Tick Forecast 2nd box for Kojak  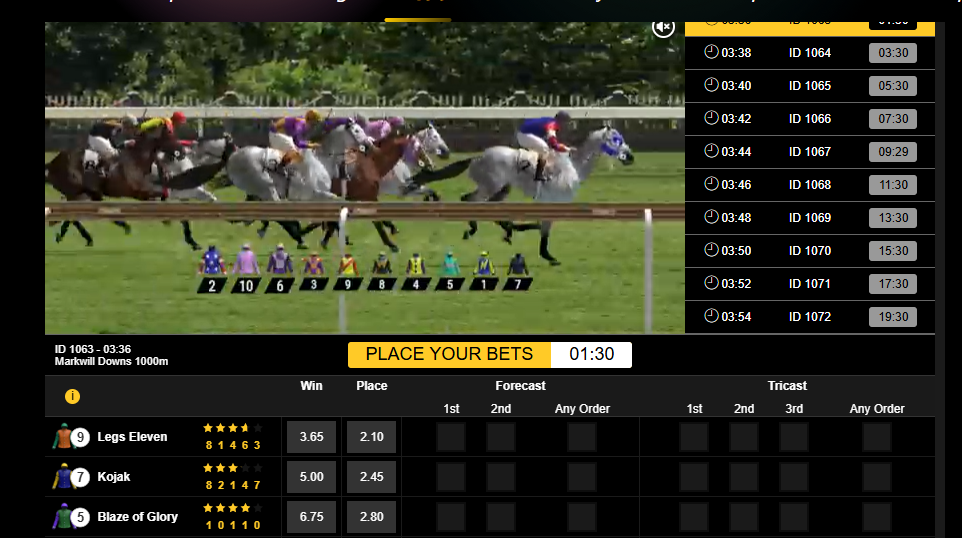(x=501, y=477)
